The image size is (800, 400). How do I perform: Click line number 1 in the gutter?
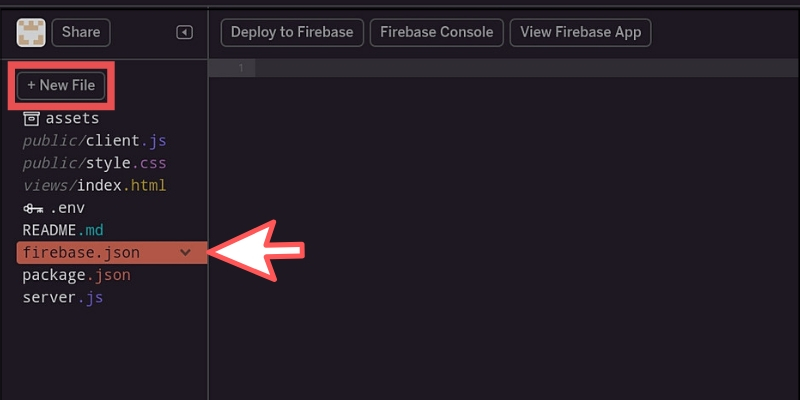click(x=241, y=68)
